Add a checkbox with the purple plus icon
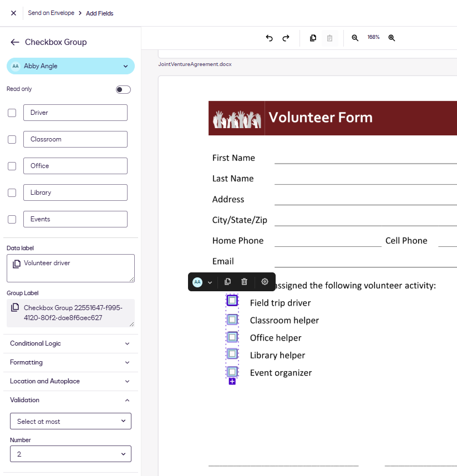 click(232, 382)
